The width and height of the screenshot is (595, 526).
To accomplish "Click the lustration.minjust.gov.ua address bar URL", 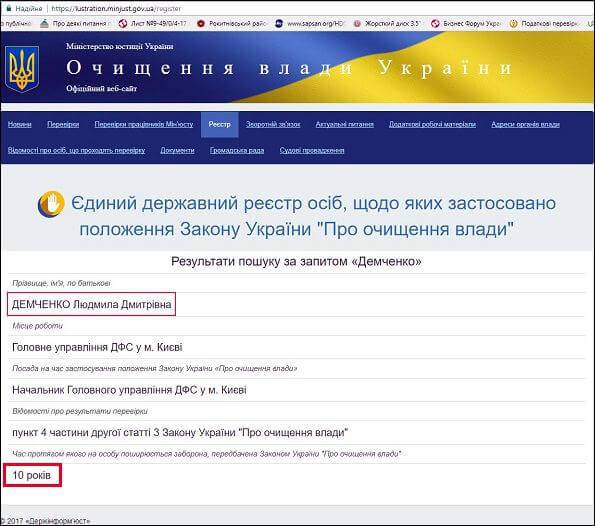I will click(x=116, y=8).
